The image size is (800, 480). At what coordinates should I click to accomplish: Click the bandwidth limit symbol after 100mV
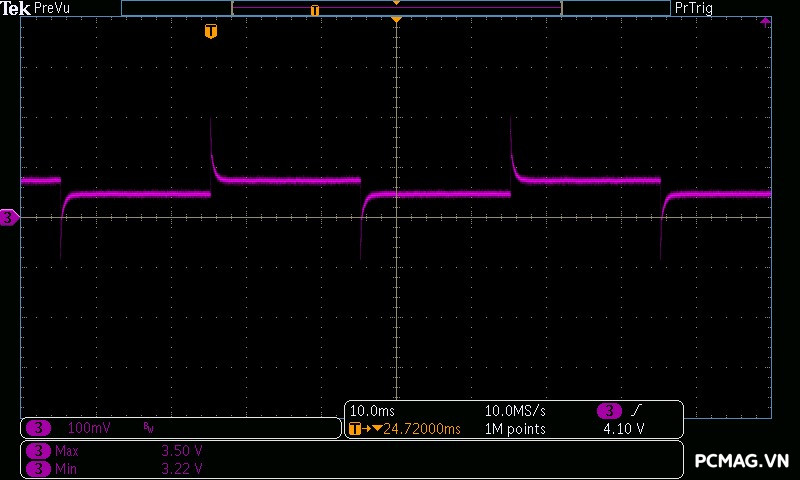click(149, 428)
